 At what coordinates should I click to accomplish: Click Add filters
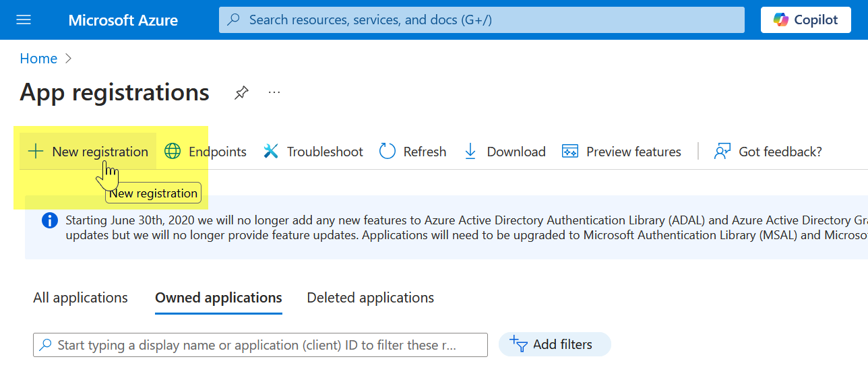[555, 344]
